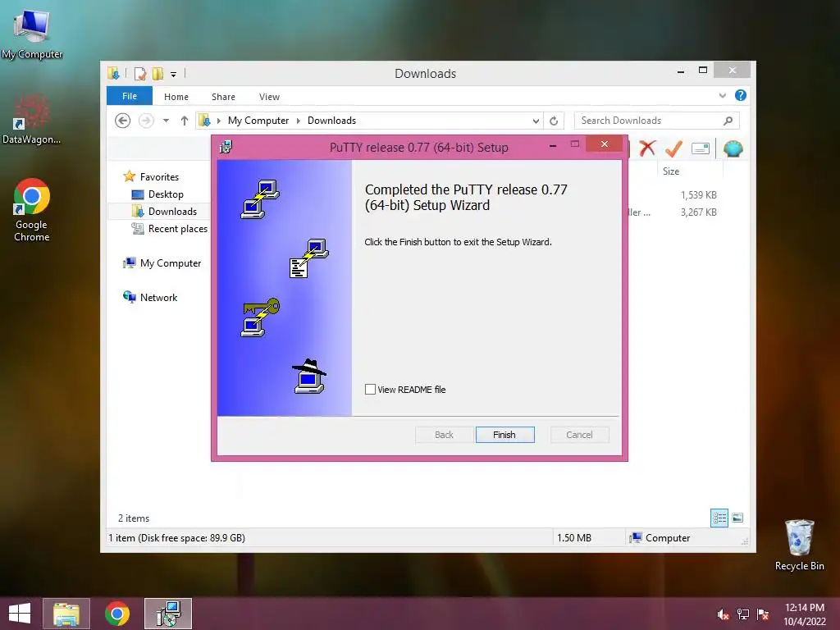Click the muted volume tray icon
This screenshot has width=840, height=630.
tap(723, 614)
